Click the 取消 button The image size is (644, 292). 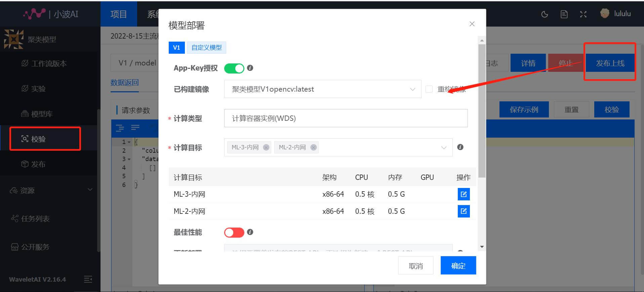(416, 265)
